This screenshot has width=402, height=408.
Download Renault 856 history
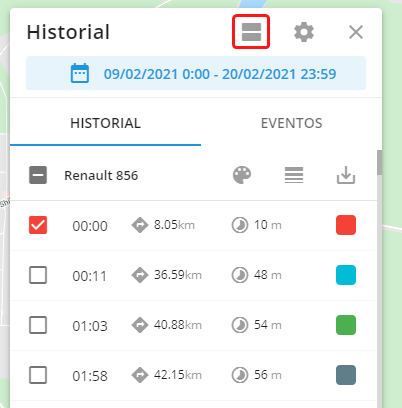click(x=346, y=175)
